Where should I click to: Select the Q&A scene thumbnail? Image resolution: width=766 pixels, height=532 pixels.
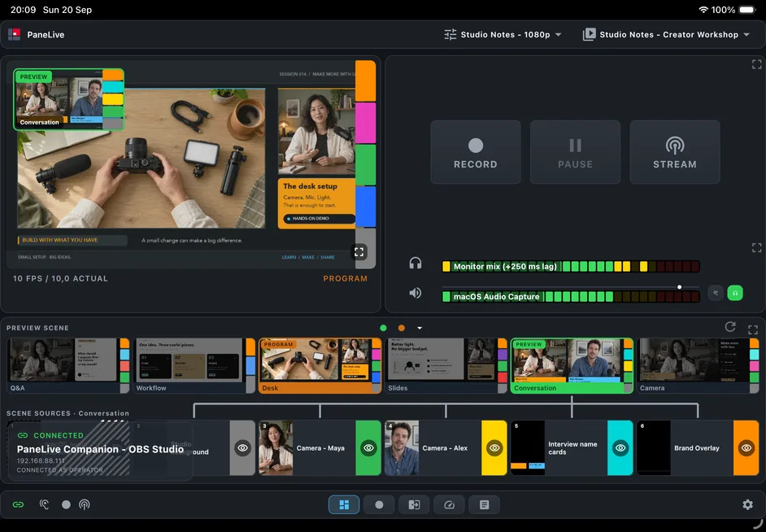coord(68,366)
